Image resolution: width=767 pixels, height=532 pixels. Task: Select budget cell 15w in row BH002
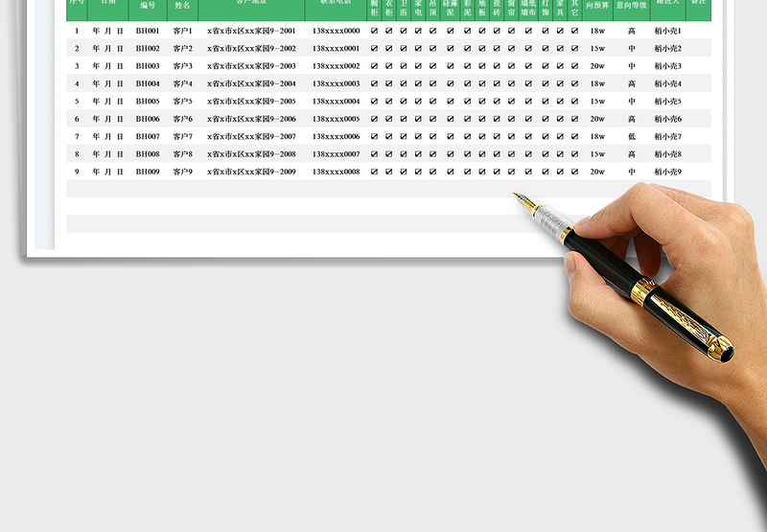pos(597,49)
